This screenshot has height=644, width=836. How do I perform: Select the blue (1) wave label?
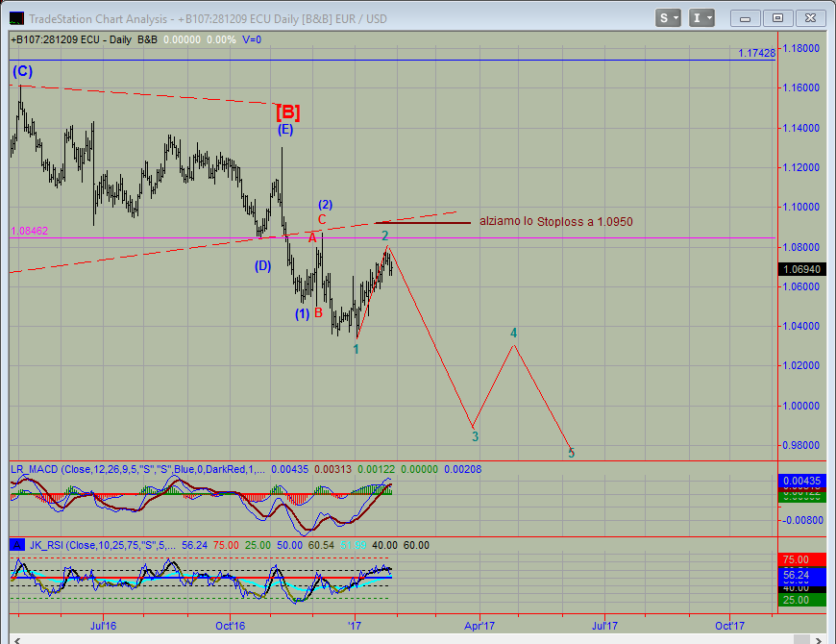coord(303,314)
